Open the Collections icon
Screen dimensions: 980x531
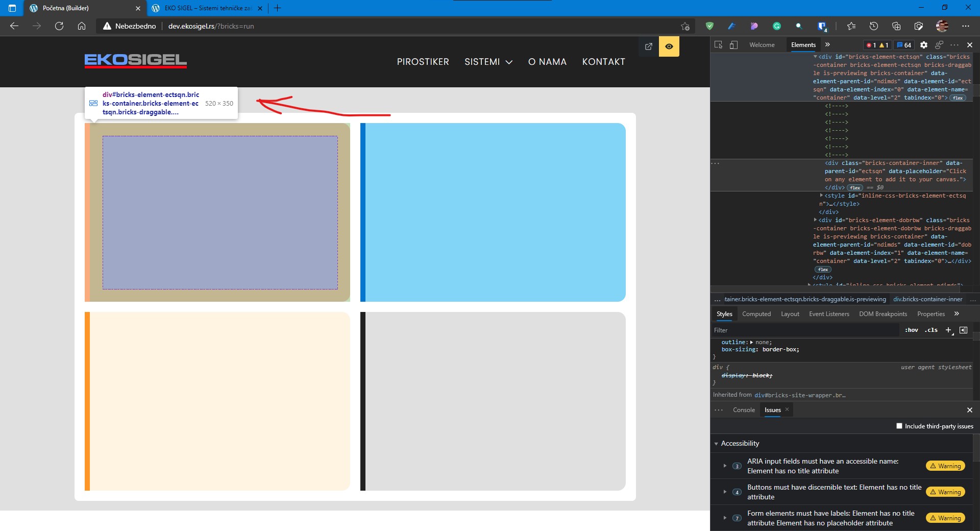coord(896,26)
